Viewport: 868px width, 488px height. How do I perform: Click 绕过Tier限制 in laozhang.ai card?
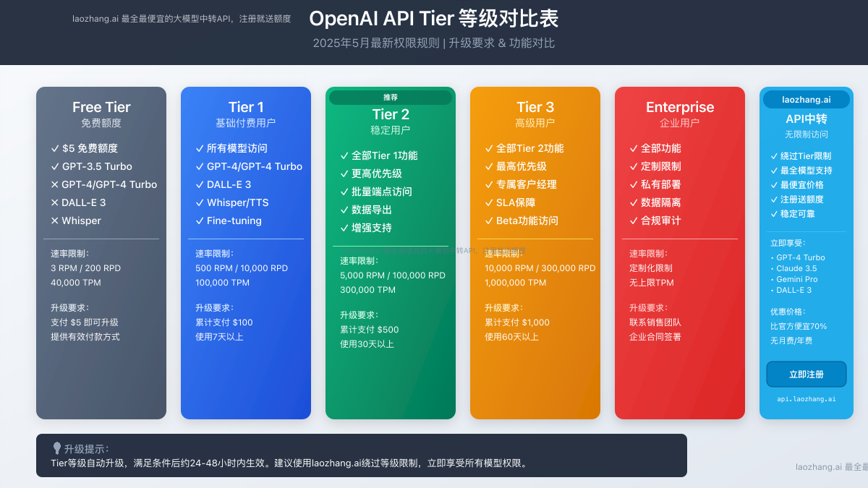[x=801, y=156]
